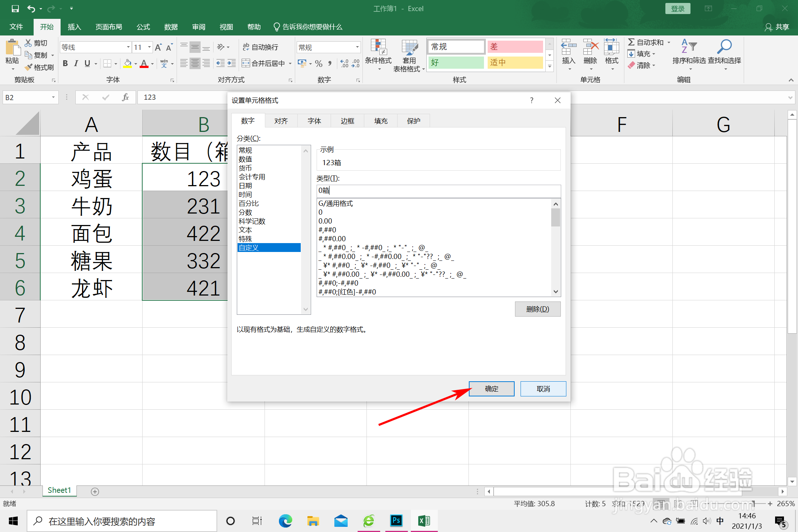Expand the font size dropdown
The height and width of the screenshot is (532, 798).
149,47
